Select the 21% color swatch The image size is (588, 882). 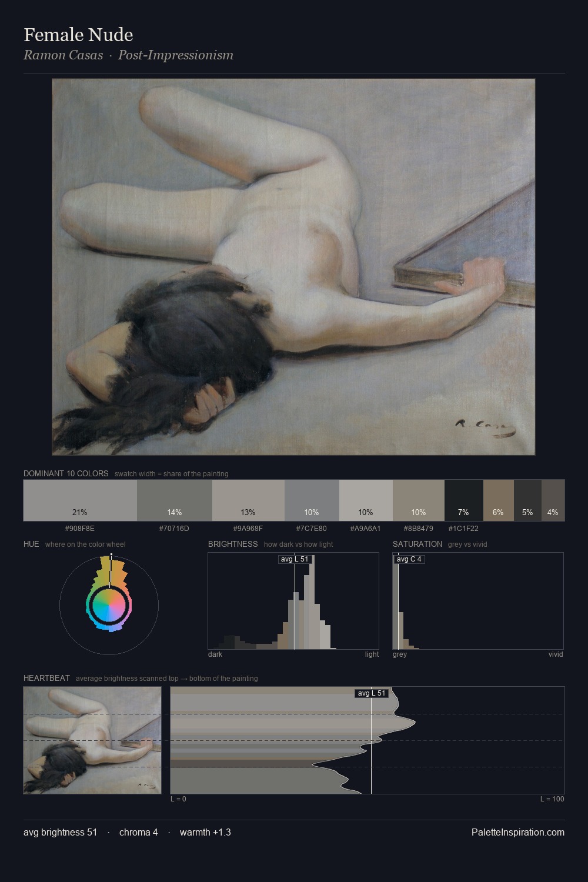[80, 500]
